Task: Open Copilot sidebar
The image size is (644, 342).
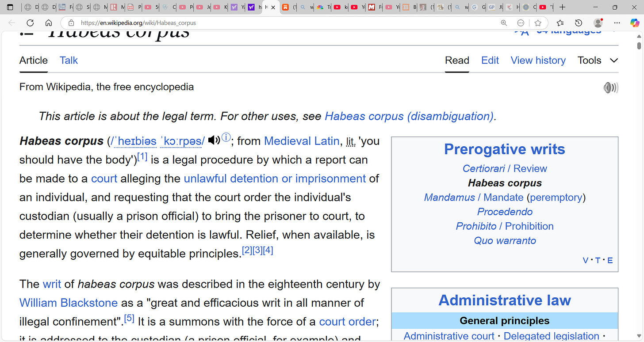Action: click(x=635, y=23)
